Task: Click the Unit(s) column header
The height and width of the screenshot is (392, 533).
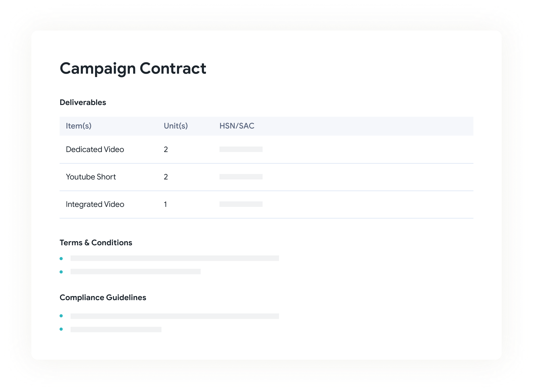Action: (x=176, y=126)
